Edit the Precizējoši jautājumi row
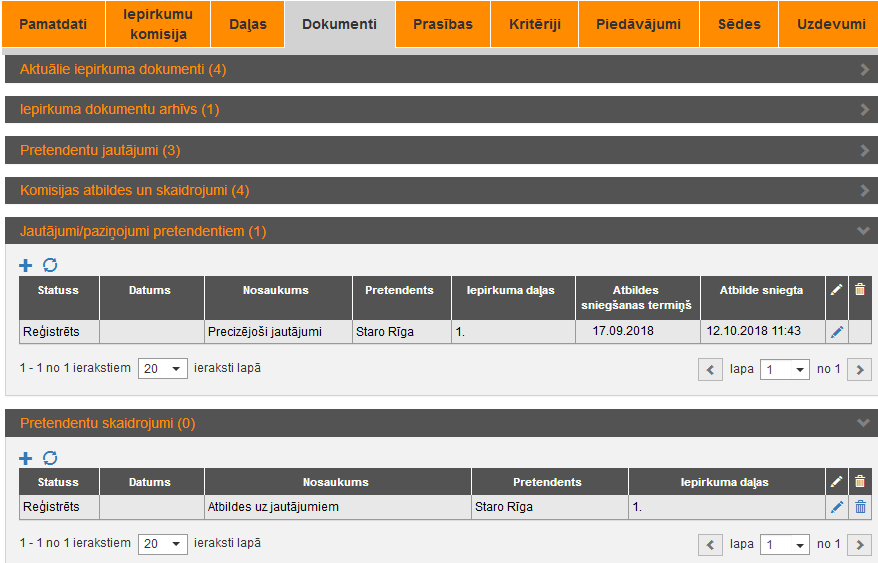 pyautogui.click(x=837, y=332)
